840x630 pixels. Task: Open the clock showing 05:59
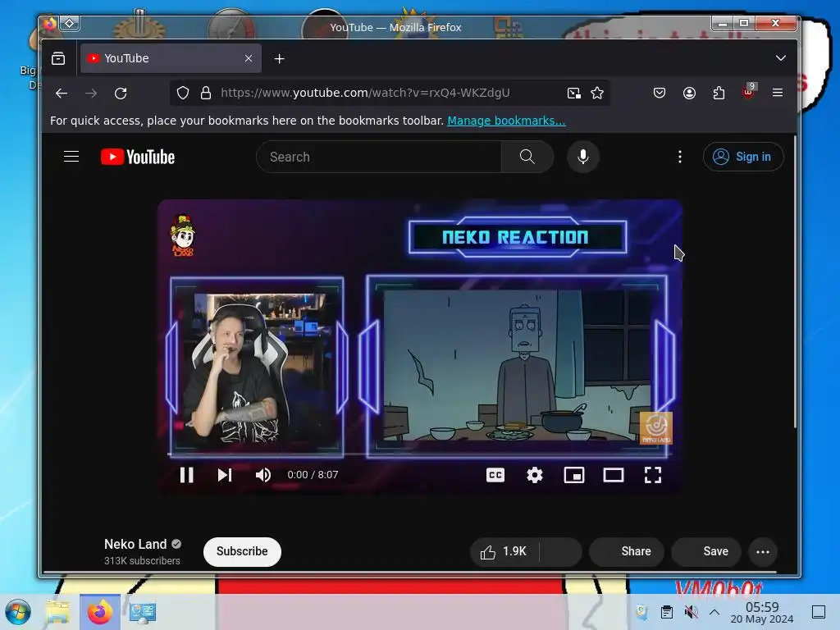click(x=762, y=612)
